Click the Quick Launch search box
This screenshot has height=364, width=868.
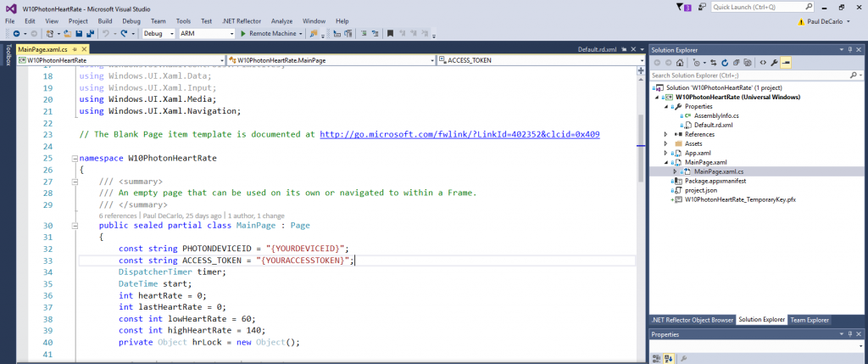[x=762, y=7]
